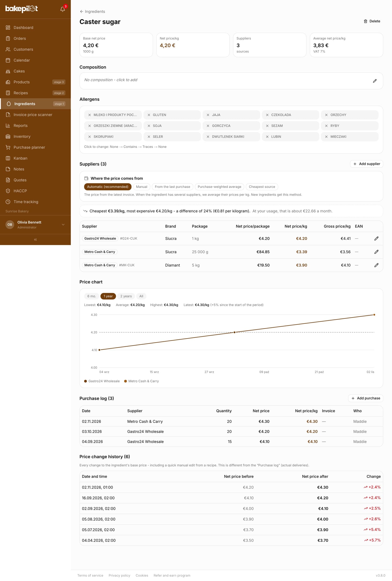Click the Calendar icon in the sidebar
Screen dimensions: 392x581
pyautogui.click(x=8, y=60)
